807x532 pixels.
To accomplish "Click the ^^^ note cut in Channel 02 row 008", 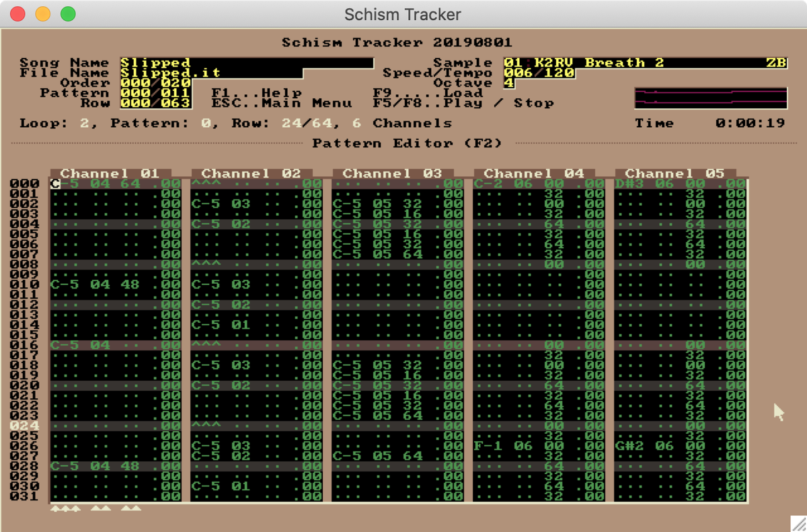I will point(206,264).
